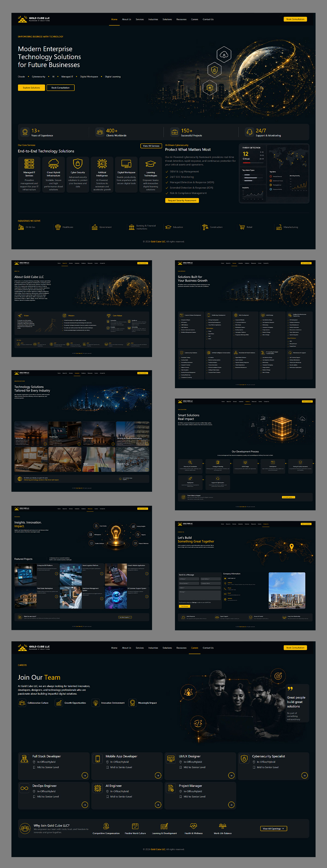Click the Learning Technologies graduation cap icon
Image resolution: width=327 pixels, height=868 pixels.
pos(150,164)
